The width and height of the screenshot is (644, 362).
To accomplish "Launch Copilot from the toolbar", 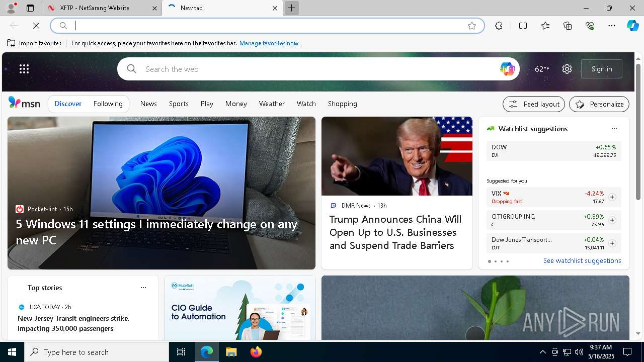I will [x=632, y=26].
